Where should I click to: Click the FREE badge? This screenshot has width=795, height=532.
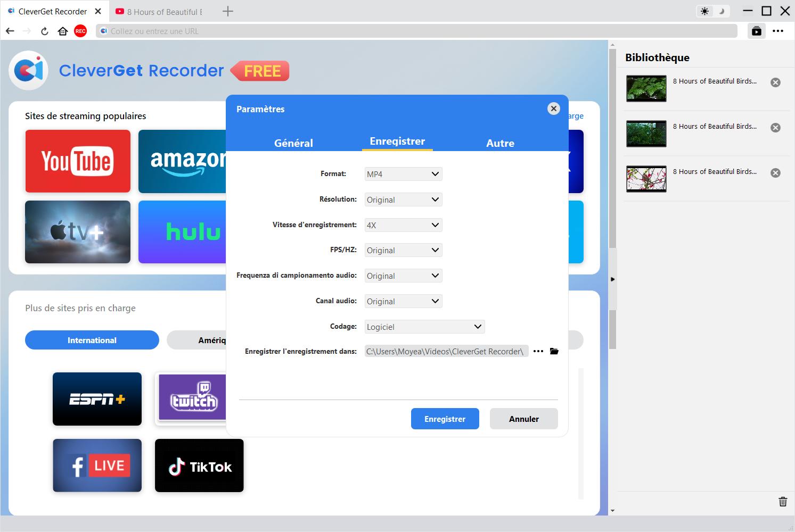[260, 71]
